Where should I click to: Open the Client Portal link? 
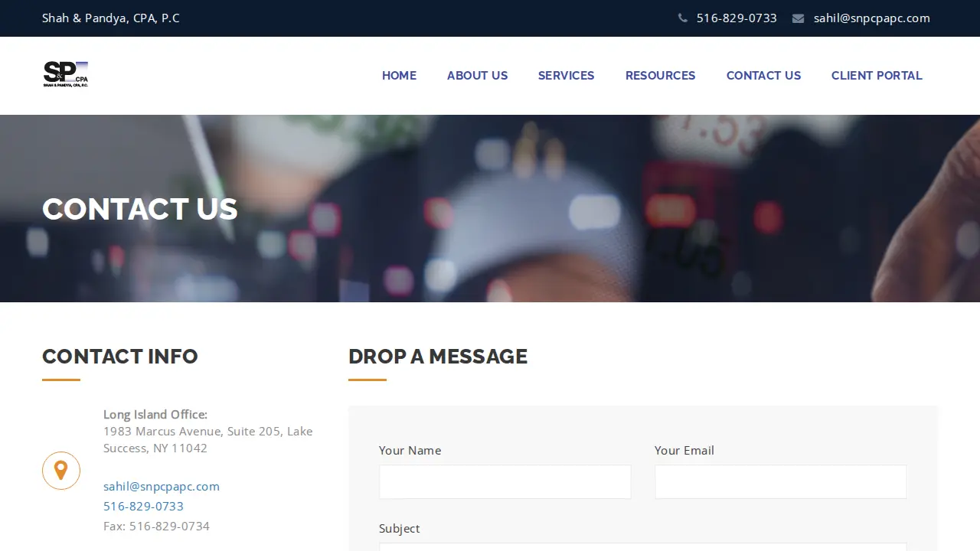tap(877, 76)
